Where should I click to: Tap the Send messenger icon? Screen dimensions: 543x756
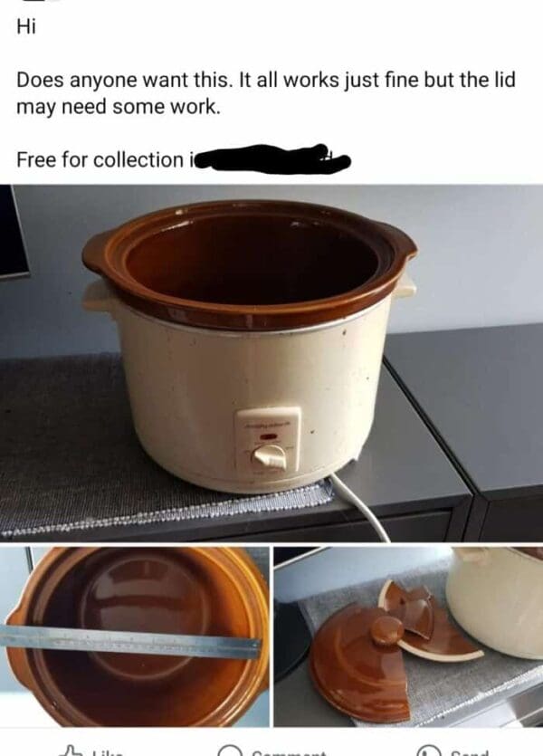pyautogui.click(x=427, y=751)
